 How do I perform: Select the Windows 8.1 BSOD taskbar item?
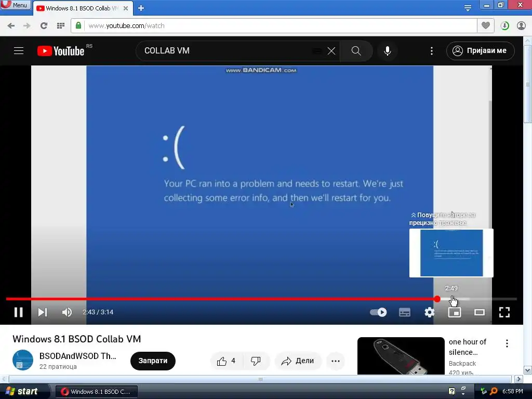tap(97, 392)
